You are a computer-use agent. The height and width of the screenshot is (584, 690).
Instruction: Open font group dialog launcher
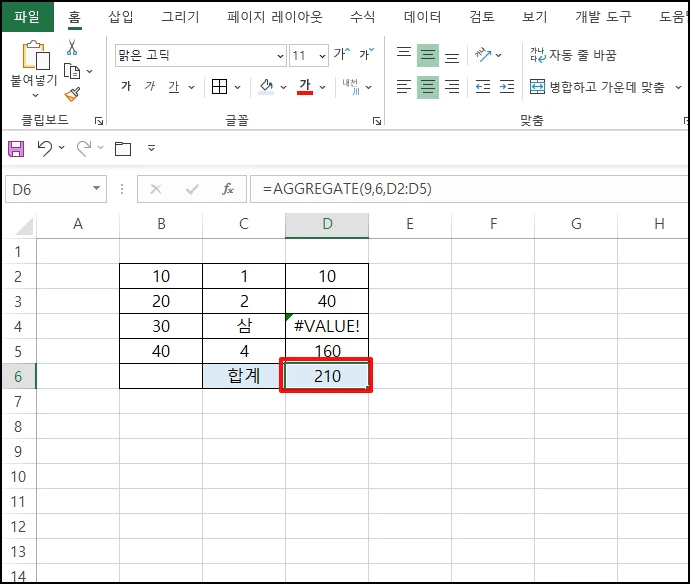377,121
